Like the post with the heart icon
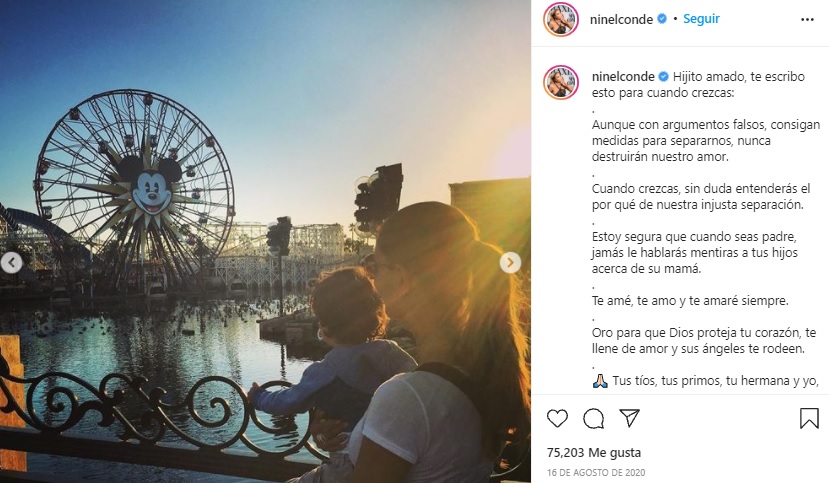 [557, 419]
